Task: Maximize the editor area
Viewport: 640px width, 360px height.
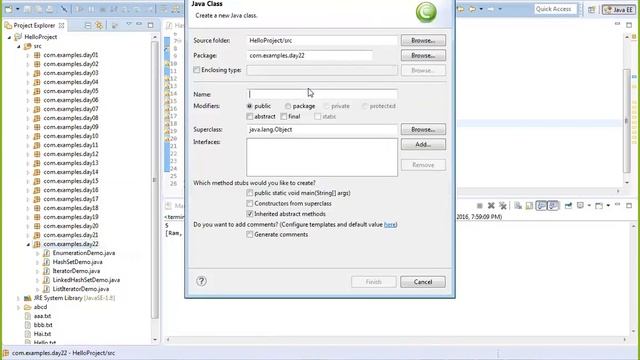Action: [629, 25]
